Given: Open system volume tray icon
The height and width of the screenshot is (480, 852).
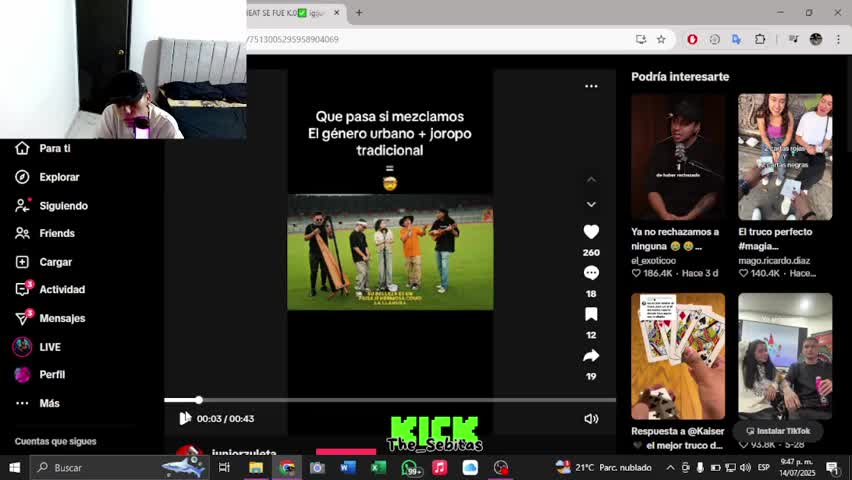Looking at the screenshot, I should 746,467.
